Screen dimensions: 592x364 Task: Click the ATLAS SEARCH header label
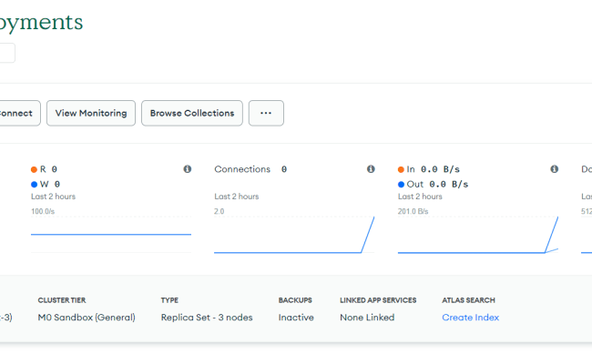click(x=468, y=300)
